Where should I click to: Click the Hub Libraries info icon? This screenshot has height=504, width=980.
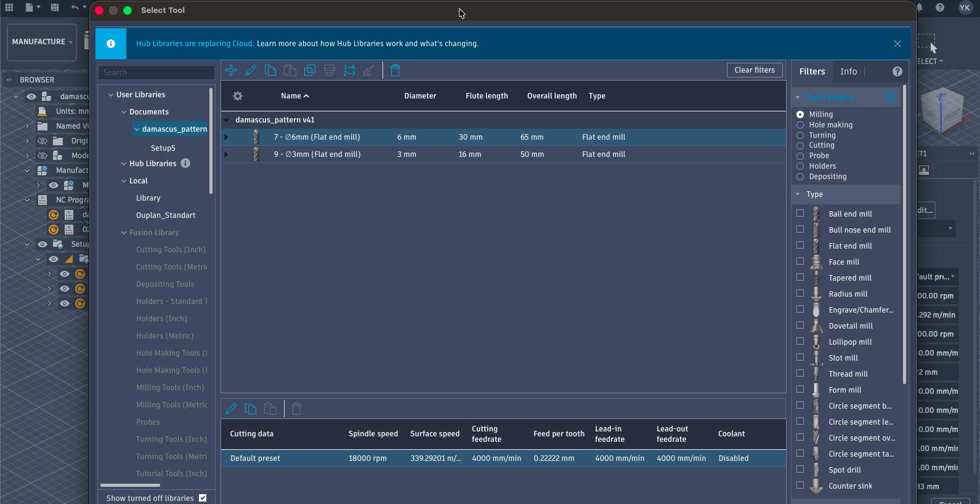pos(185,164)
